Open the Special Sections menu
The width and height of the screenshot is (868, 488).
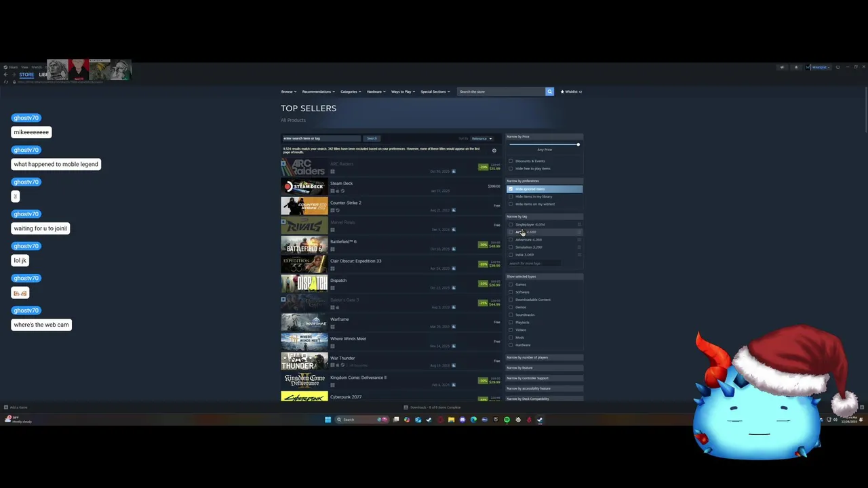point(435,91)
